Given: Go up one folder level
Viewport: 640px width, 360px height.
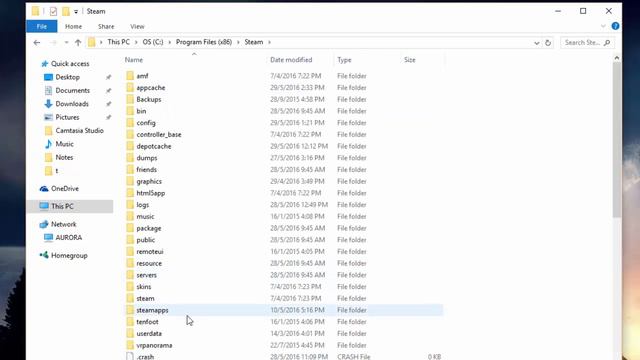Looking at the screenshot, I should pyautogui.click(x=78, y=42).
